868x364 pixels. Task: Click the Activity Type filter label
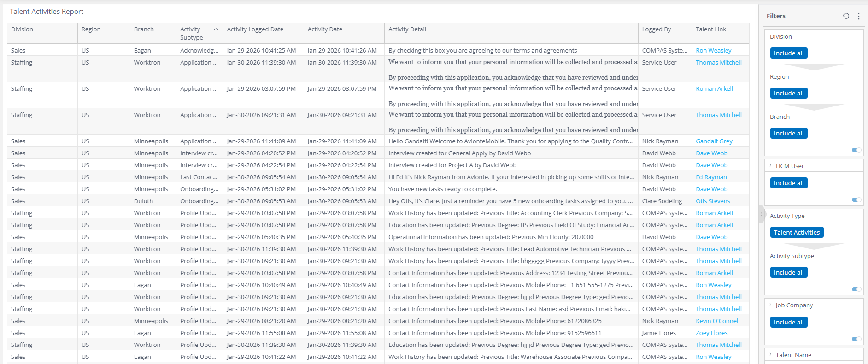tap(787, 216)
